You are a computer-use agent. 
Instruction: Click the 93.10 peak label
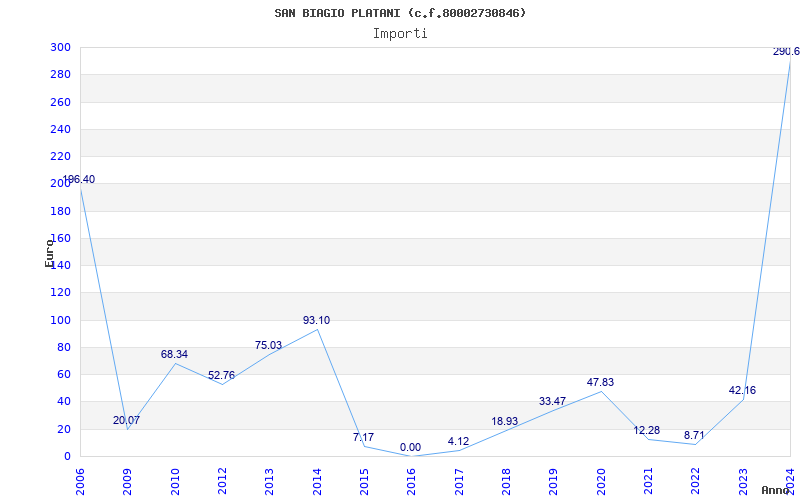tap(316, 320)
